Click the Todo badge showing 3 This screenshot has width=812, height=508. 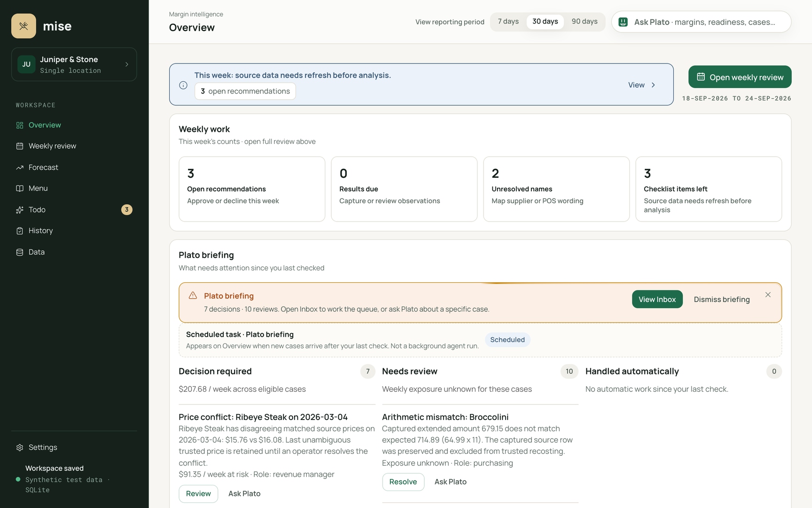click(x=127, y=210)
